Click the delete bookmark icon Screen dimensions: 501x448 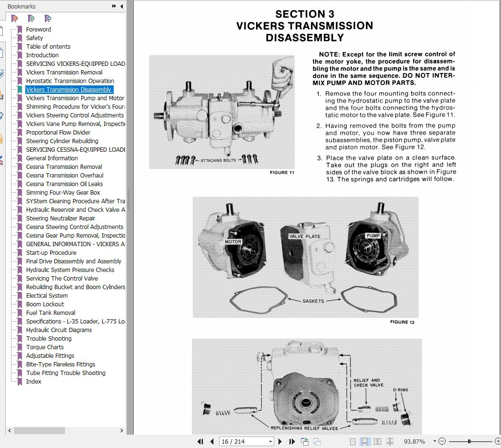pyautogui.click(x=14, y=19)
